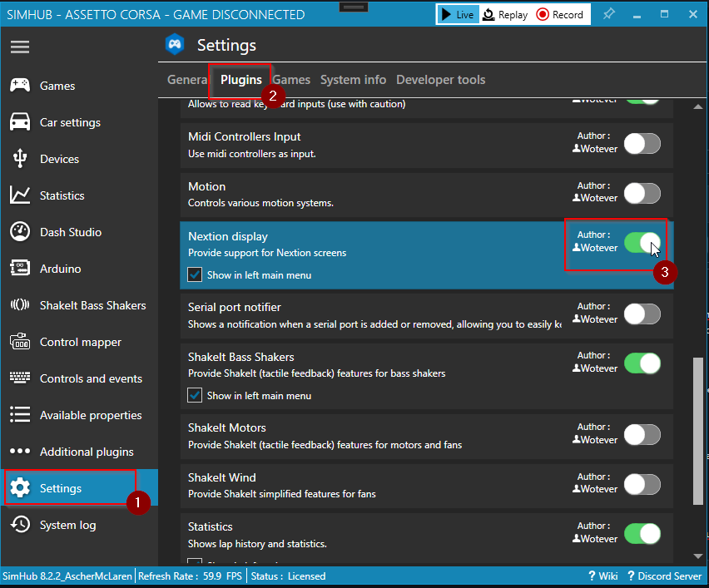Open the System info tab

coord(353,80)
